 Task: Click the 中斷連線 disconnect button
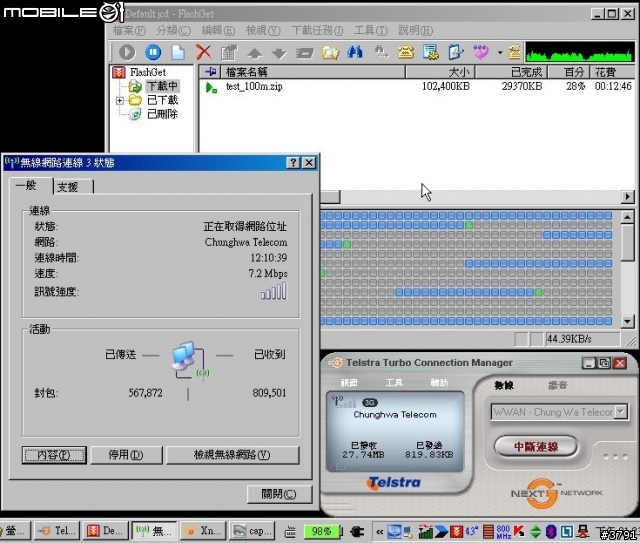click(x=536, y=447)
